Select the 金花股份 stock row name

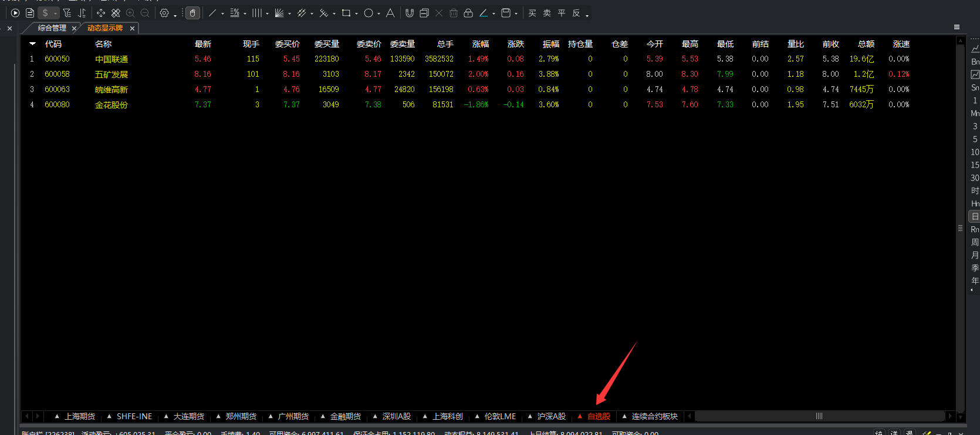coord(111,105)
